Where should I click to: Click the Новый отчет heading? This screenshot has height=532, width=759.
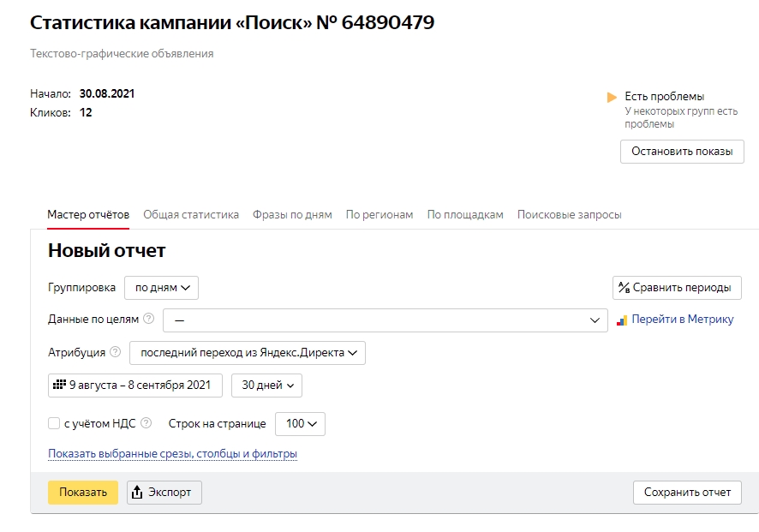pos(106,251)
